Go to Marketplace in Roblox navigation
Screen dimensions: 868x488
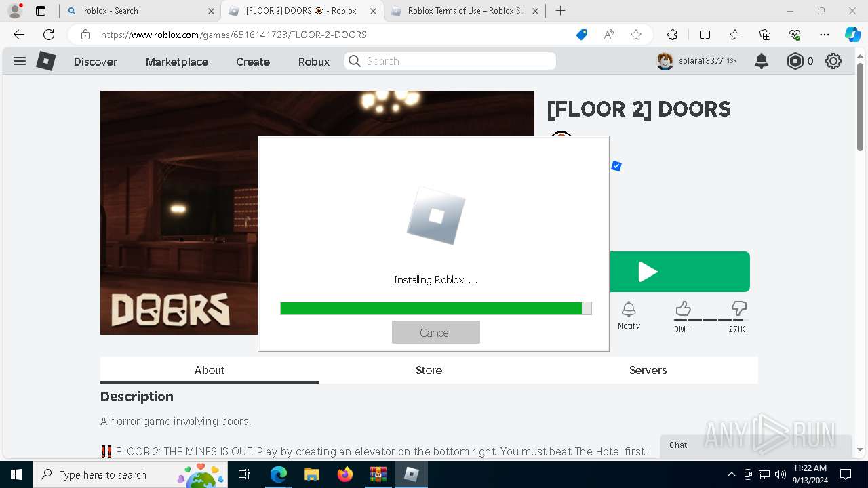[177, 62]
